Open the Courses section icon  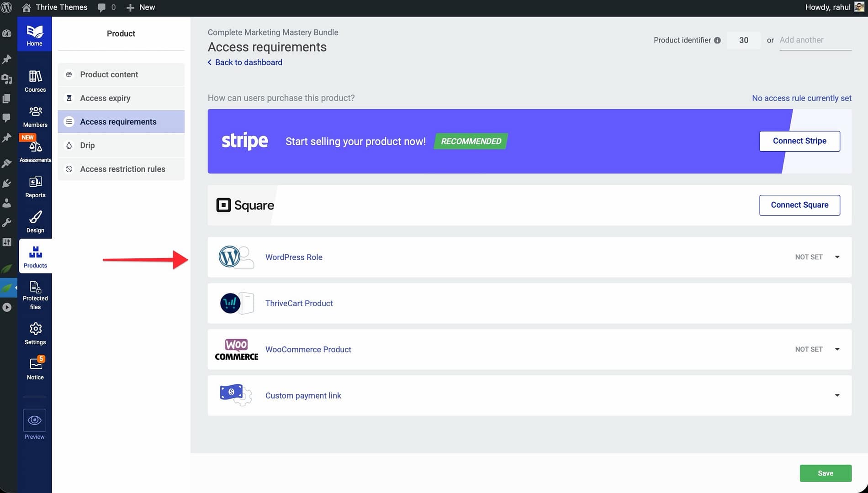[x=35, y=77]
